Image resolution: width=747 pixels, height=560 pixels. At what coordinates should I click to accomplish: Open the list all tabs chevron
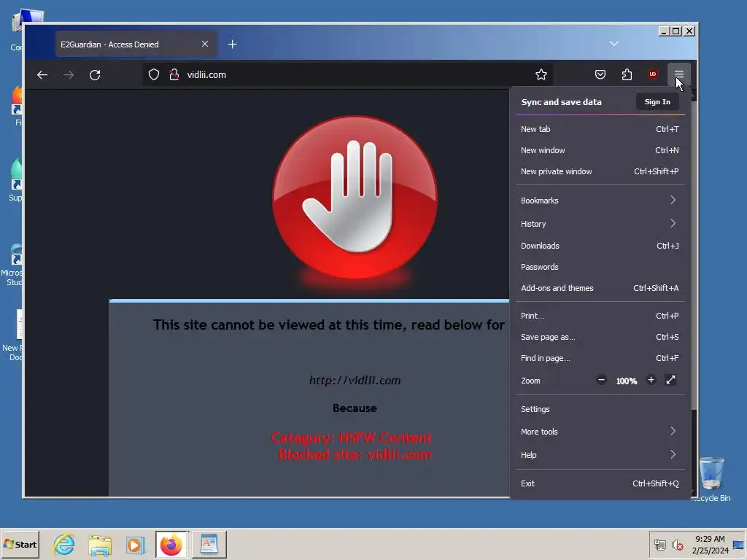(x=614, y=44)
